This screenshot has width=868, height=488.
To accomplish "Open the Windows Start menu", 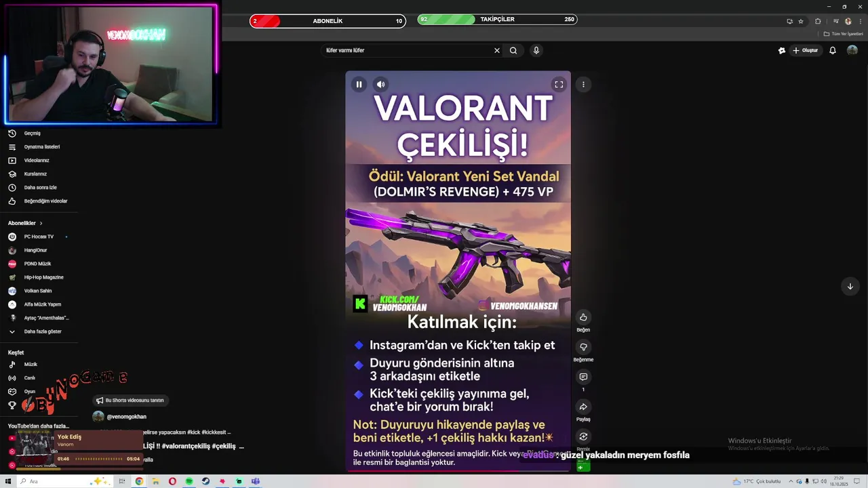I will (8, 481).
